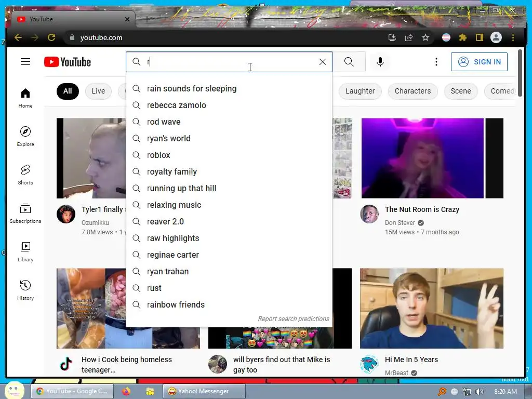This screenshot has width=532, height=399.
Task: Open Subscriptions in sidebar
Action: point(25,214)
